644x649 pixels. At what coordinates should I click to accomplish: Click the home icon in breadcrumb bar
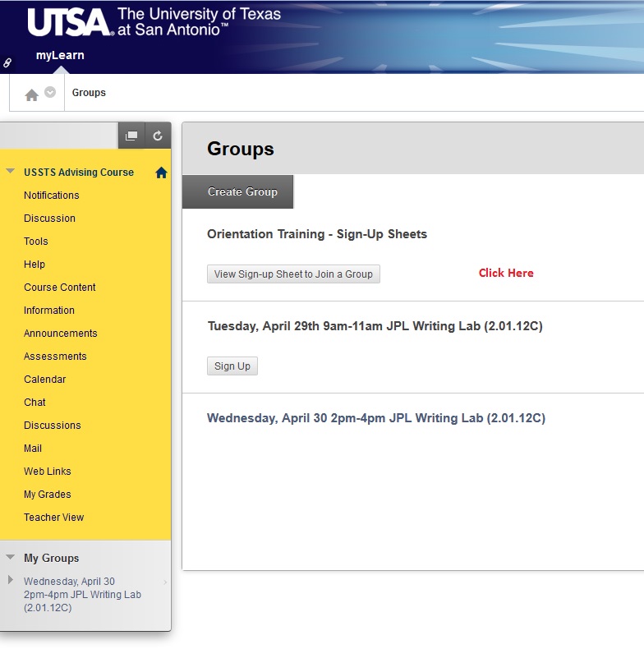click(31, 94)
